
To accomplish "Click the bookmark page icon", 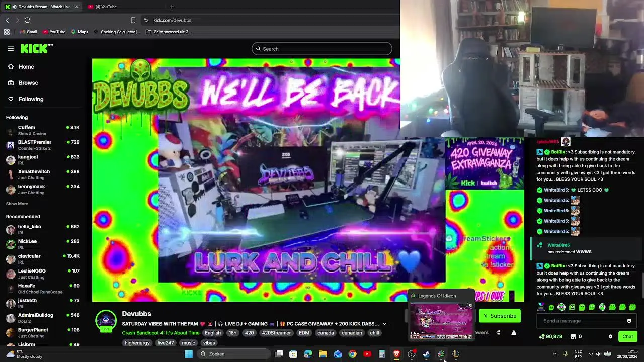I will tap(133, 20).
